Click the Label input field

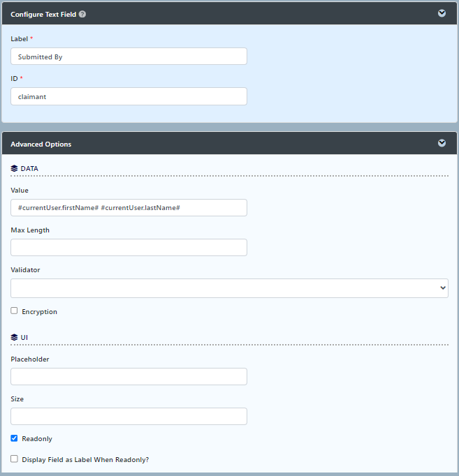(129, 57)
